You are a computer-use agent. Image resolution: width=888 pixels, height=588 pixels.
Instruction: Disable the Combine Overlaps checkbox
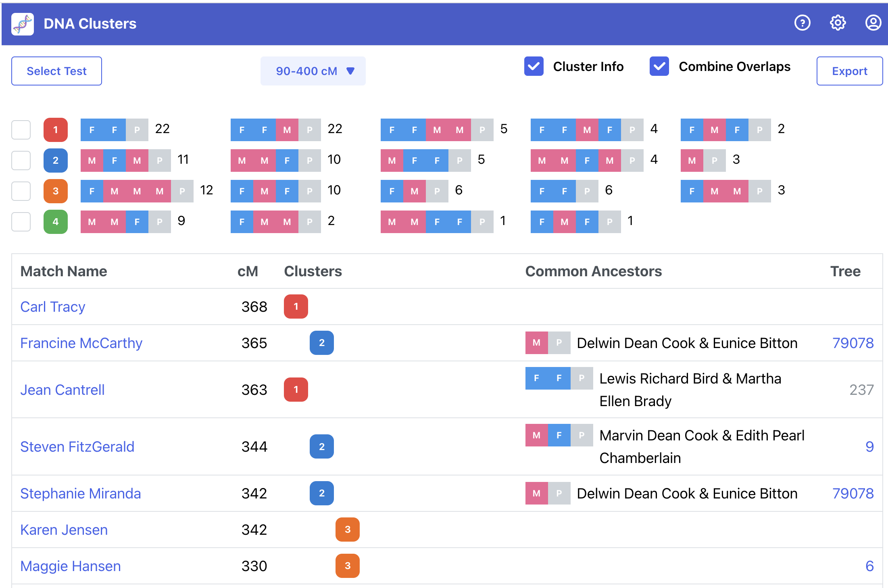tap(659, 67)
